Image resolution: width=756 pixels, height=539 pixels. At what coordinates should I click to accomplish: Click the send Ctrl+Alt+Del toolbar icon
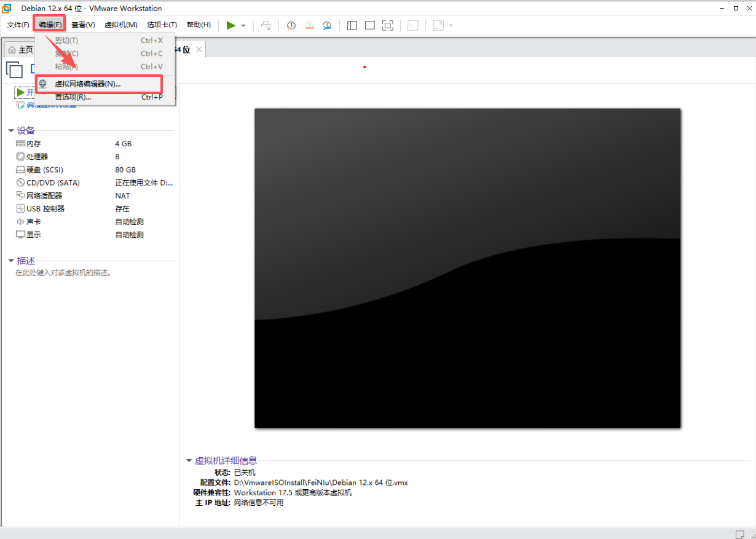(x=266, y=25)
